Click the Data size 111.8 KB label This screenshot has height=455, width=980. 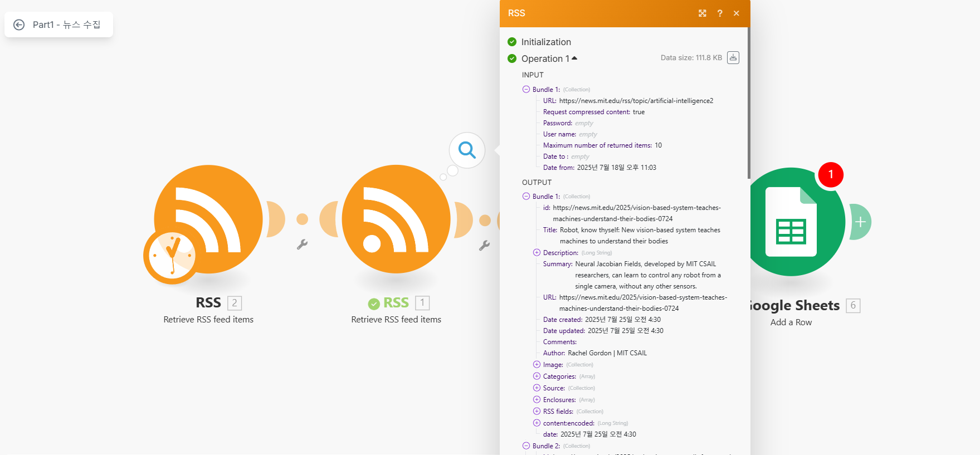point(691,58)
